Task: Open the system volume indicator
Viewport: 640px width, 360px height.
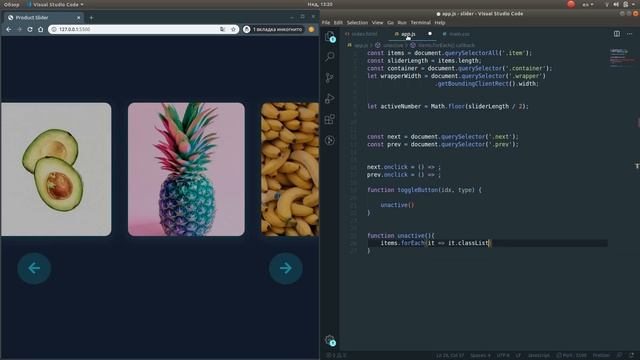Action: pyautogui.click(x=616, y=4)
